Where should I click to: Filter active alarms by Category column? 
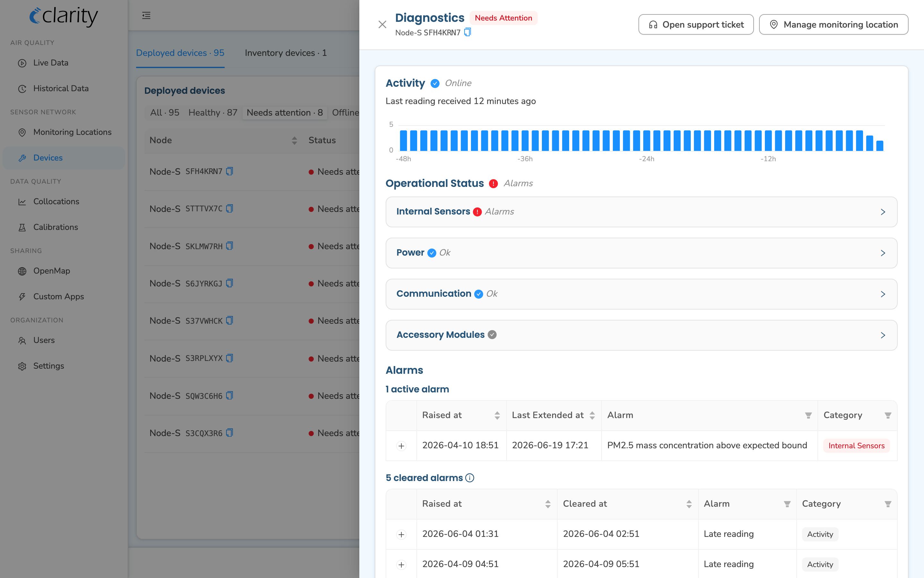(888, 416)
